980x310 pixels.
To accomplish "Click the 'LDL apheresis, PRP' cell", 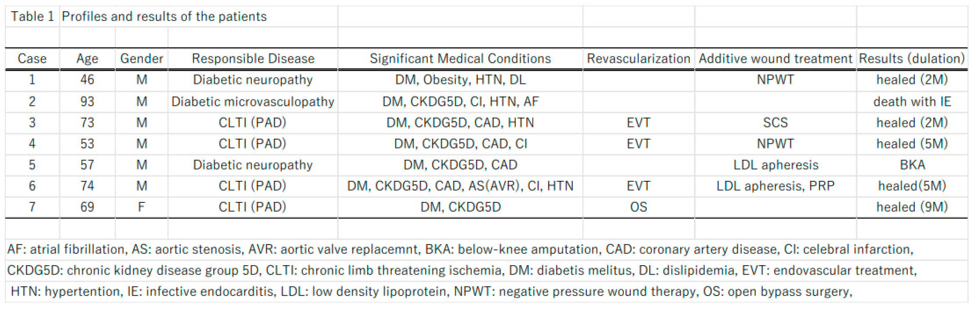I will tap(775, 186).
